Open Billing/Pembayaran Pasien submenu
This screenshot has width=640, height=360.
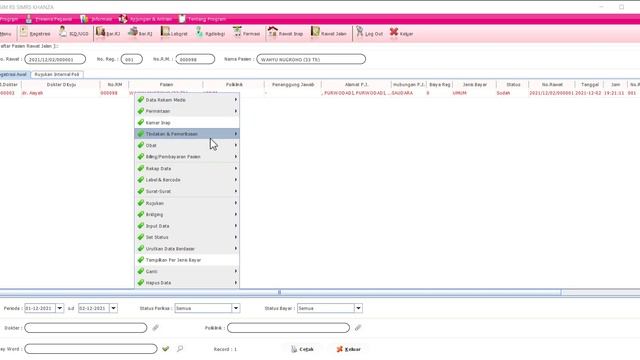(x=187, y=157)
